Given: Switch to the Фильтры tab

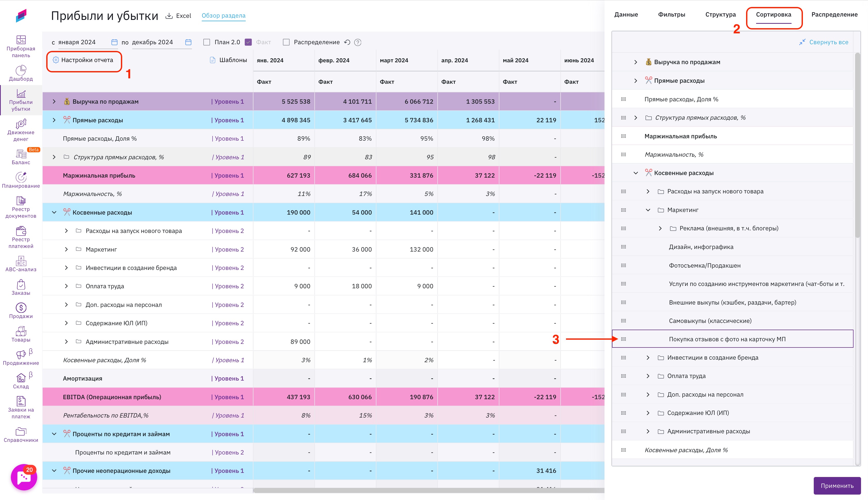Looking at the screenshot, I should coord(671,14).
